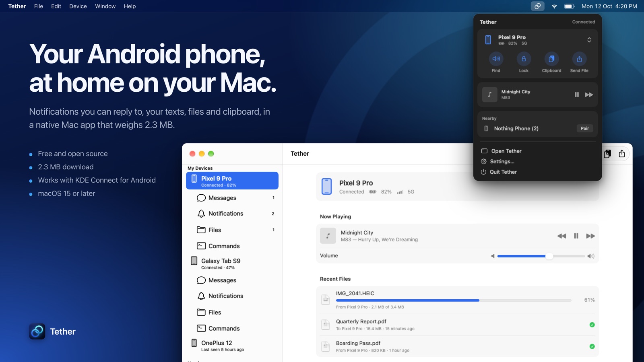
Task: Pair with Nothing Phone (2)
Action: click(584, 128)
